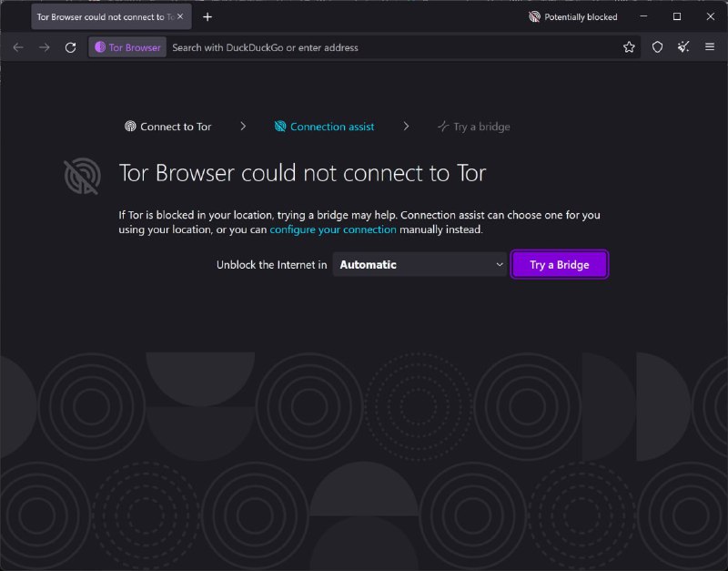Click the Connect to Tor fingerprint icon
Image resolution: width=728 pixels, height=571 pixels.
pos(131,127)
